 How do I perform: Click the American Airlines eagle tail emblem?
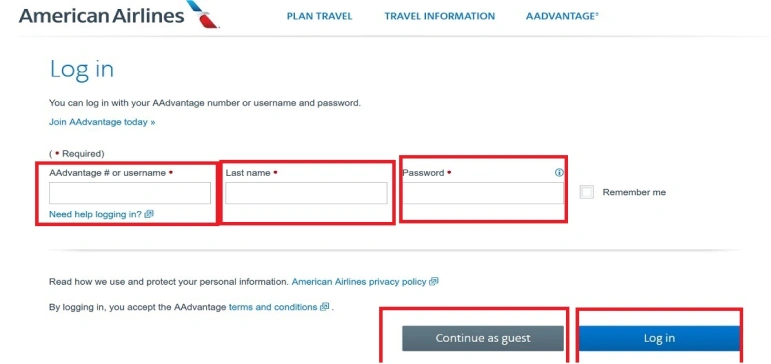pos(203,14)
